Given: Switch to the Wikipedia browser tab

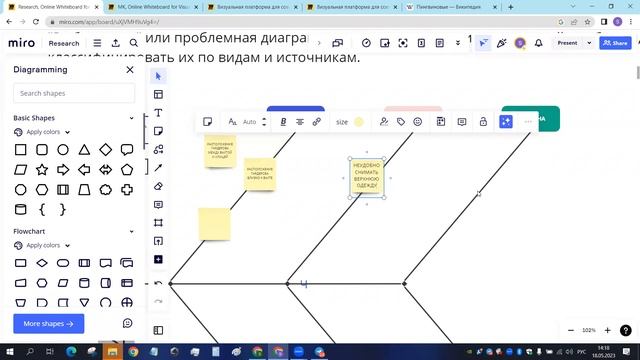Looking at the screenshot, I should click(451, 7).
